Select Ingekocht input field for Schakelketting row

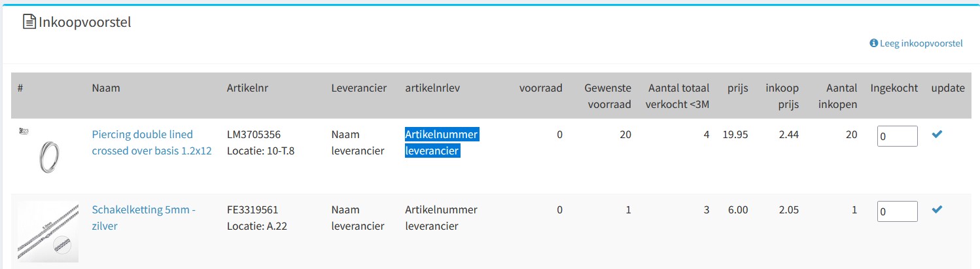(898, 211)
